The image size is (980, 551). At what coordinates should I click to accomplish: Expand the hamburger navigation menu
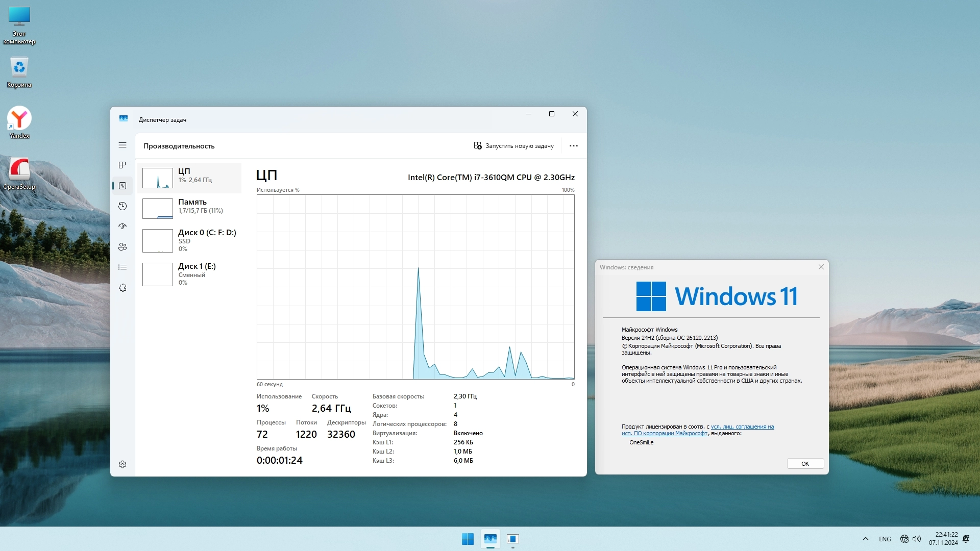[x=122, y=145]
